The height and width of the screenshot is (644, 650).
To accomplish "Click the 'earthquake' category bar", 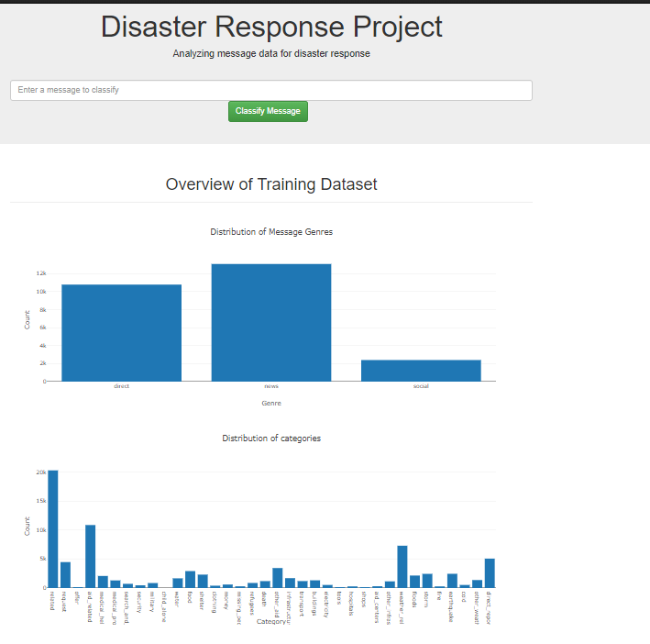I will 452,581.
